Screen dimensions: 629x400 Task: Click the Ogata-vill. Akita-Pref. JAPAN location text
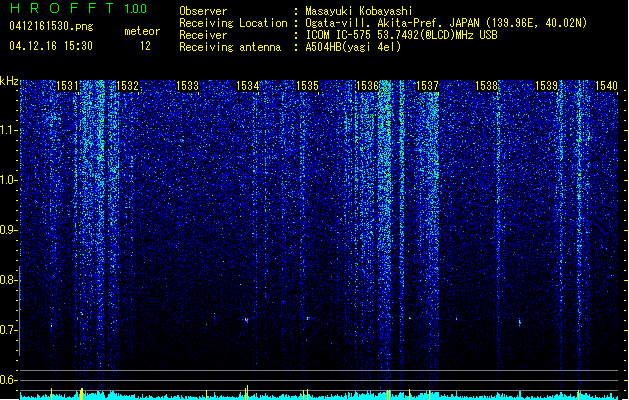pos(446,23)
